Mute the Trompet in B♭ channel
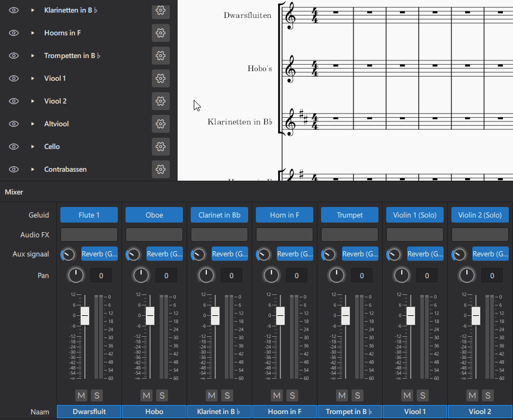The image size is (513, 420). click(x=342, y=395)
